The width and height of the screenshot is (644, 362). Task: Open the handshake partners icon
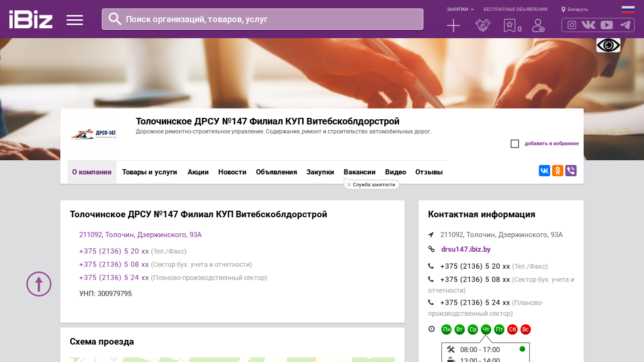click(x=483, y=25)
